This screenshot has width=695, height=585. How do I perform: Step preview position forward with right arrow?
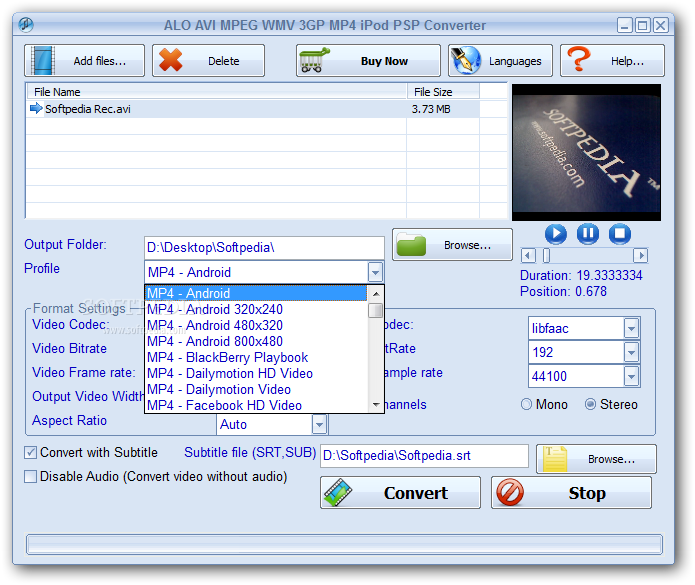click(x=640, y=255)
